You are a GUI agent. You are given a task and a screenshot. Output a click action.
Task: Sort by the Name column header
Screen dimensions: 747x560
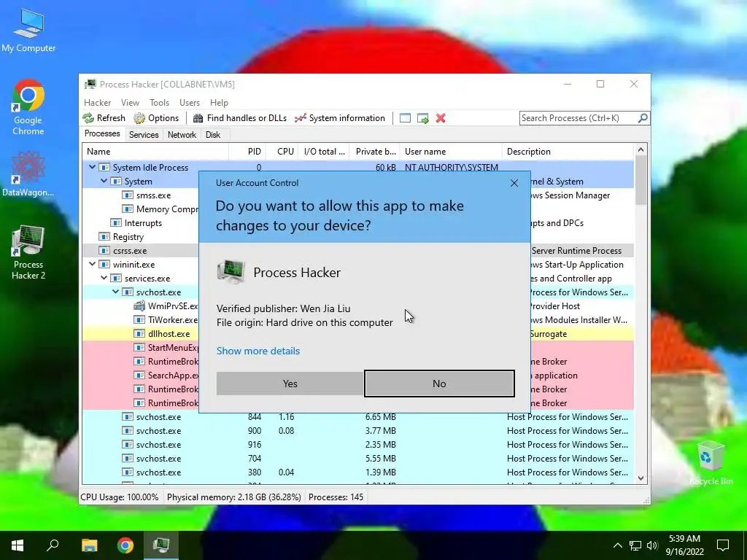(x=155, y=152)
